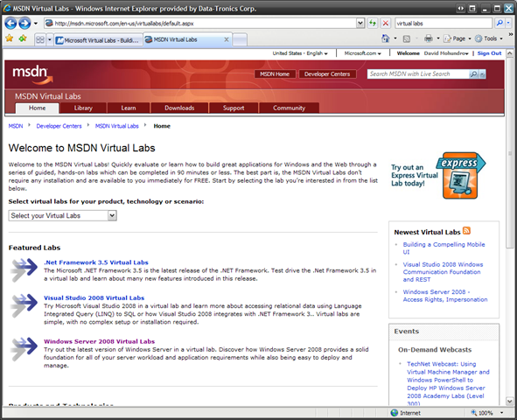Click the MSDN breadcrumb link
Screen dimensions: 517x420
coord(16,126)
